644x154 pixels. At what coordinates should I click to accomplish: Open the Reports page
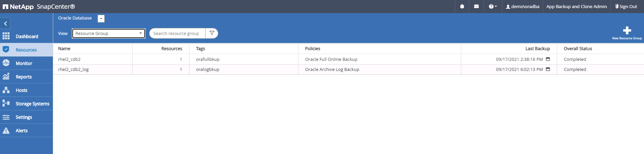(24, 77)
